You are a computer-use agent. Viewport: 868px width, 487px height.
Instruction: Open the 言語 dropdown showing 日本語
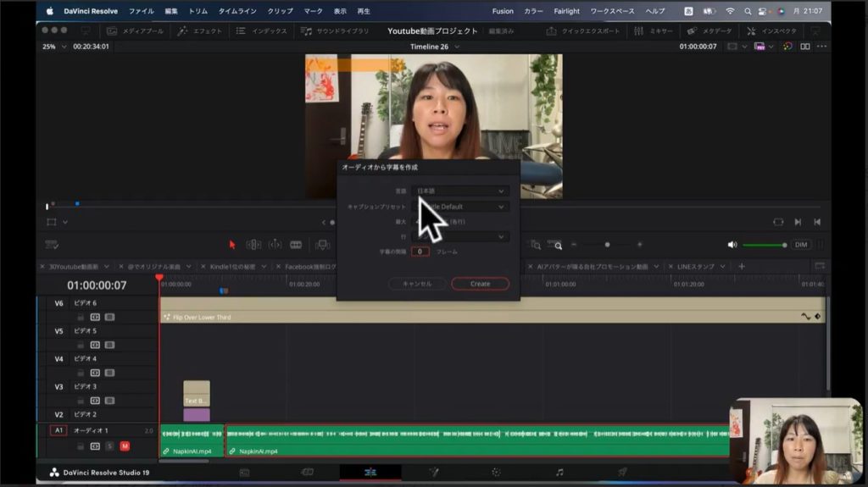[461, 191]
